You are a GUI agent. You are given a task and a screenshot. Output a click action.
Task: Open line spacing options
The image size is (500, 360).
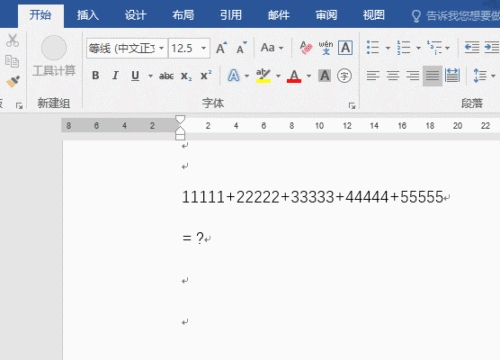pyautogui.click(x=479, y=76)
